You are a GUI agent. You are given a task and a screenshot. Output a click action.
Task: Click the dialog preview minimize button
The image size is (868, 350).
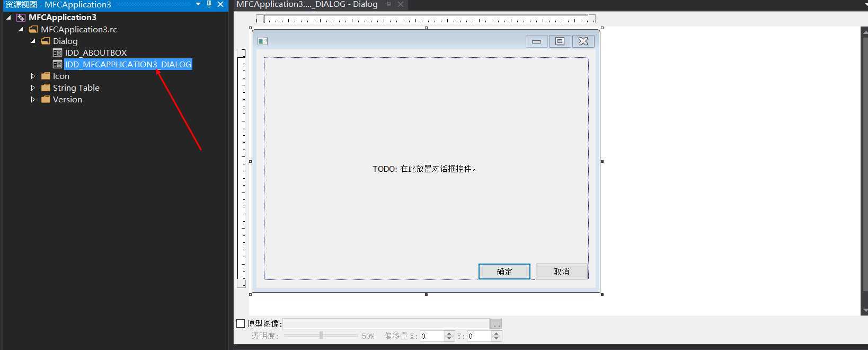coord(536,41)
